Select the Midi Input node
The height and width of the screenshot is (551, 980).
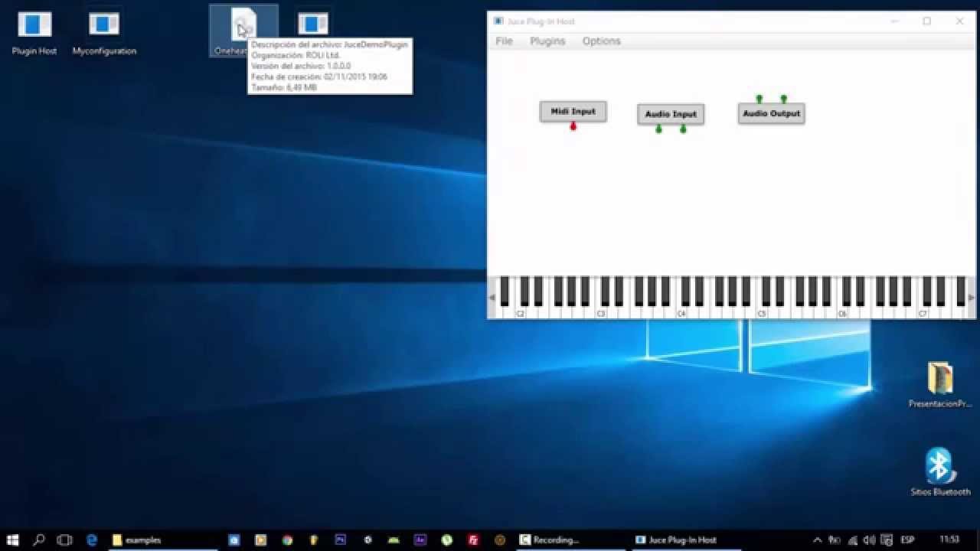point(573,112)
